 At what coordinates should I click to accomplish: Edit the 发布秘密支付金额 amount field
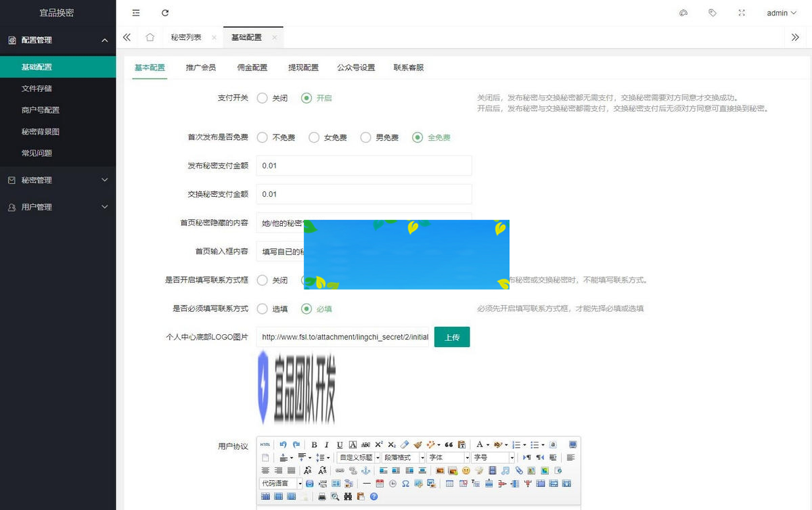[363, 166]
